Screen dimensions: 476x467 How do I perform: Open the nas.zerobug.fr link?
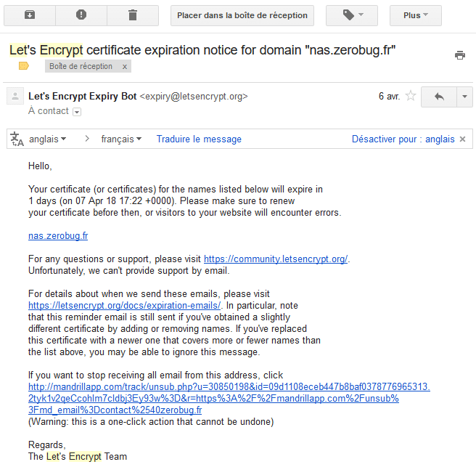[x=58, y=236]
